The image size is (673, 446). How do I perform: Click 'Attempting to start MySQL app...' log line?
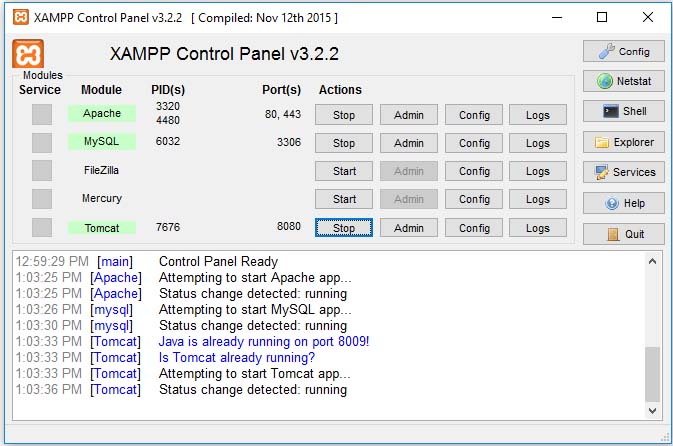coord(255,309)
